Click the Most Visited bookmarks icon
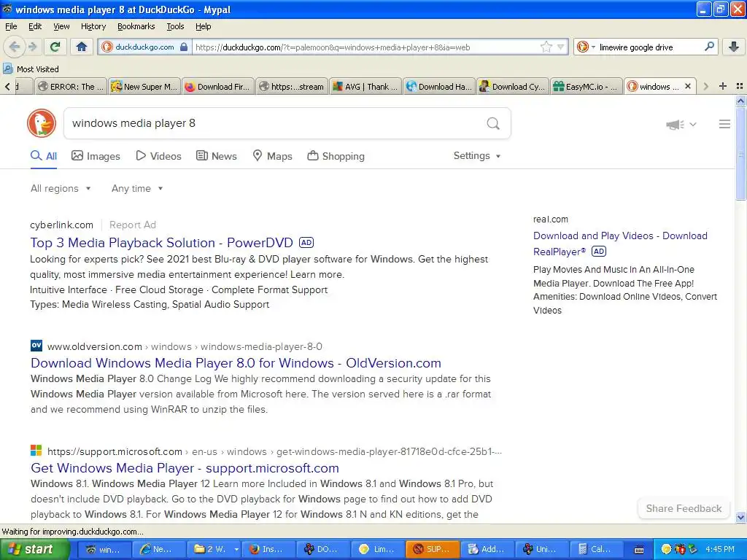747x560 pixels. [x=7, y=69]
